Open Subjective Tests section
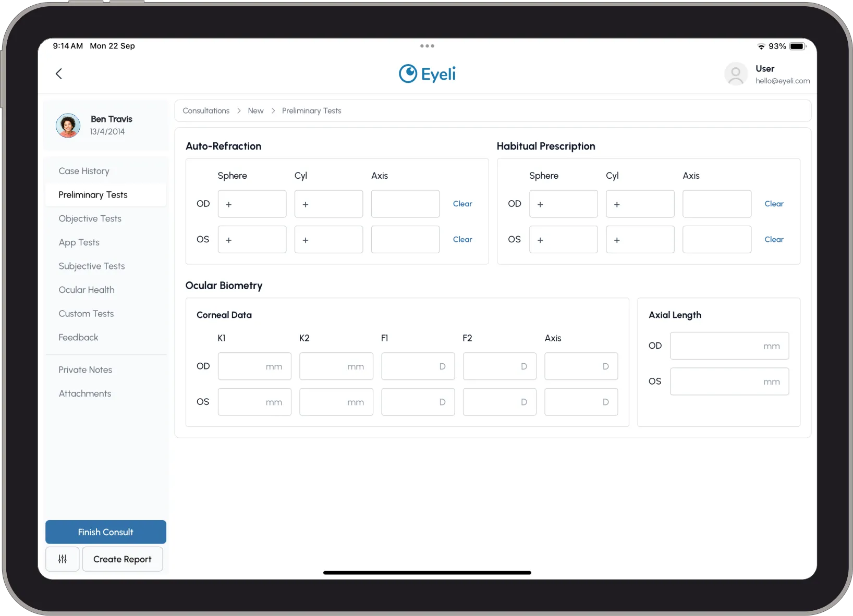Image resolution: width=853 pixels, height=616 pixels. pyautogui.click(x=106, y=266)
